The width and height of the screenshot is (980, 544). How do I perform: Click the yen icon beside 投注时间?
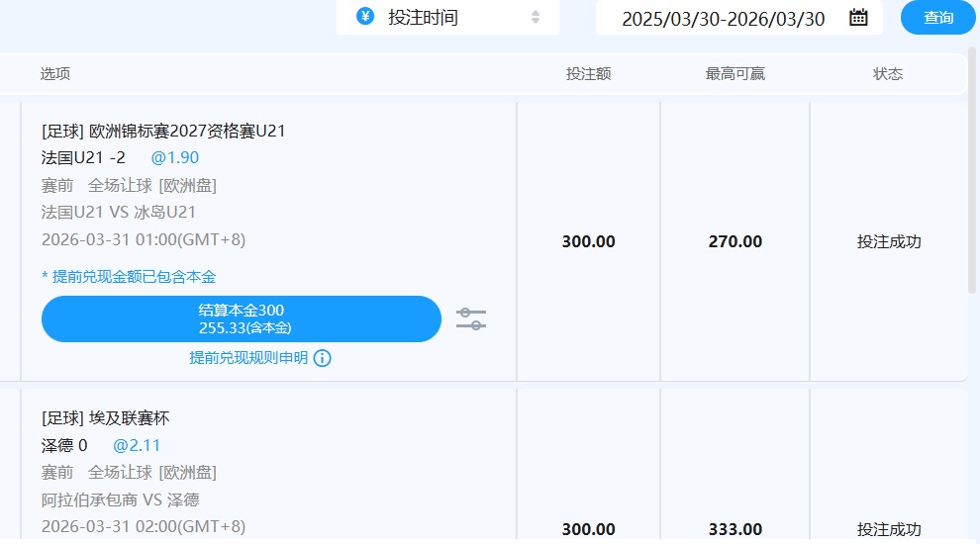point(365,17)
